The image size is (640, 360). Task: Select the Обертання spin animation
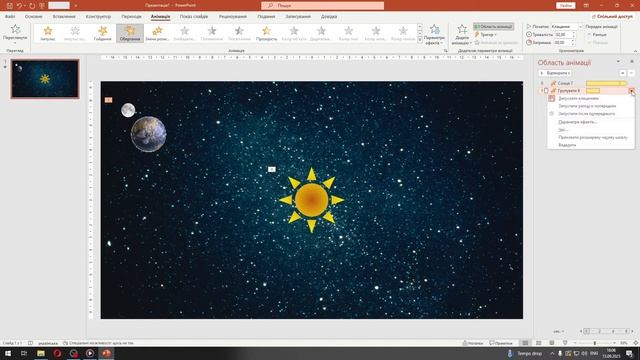130,33
